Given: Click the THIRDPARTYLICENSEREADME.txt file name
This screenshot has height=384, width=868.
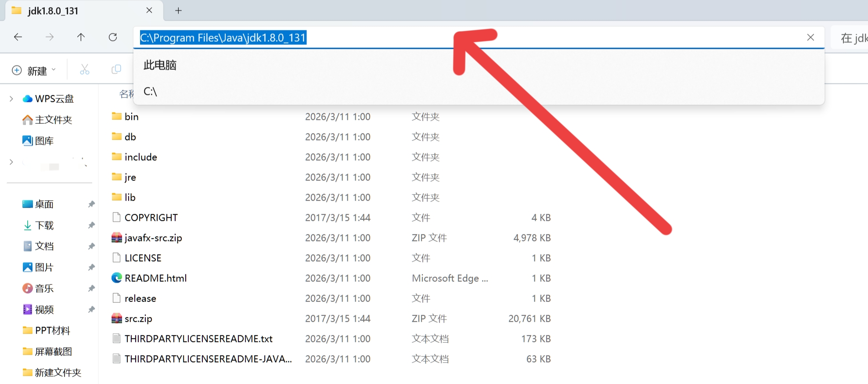Looking at the screenshot, I should point(198,339).
